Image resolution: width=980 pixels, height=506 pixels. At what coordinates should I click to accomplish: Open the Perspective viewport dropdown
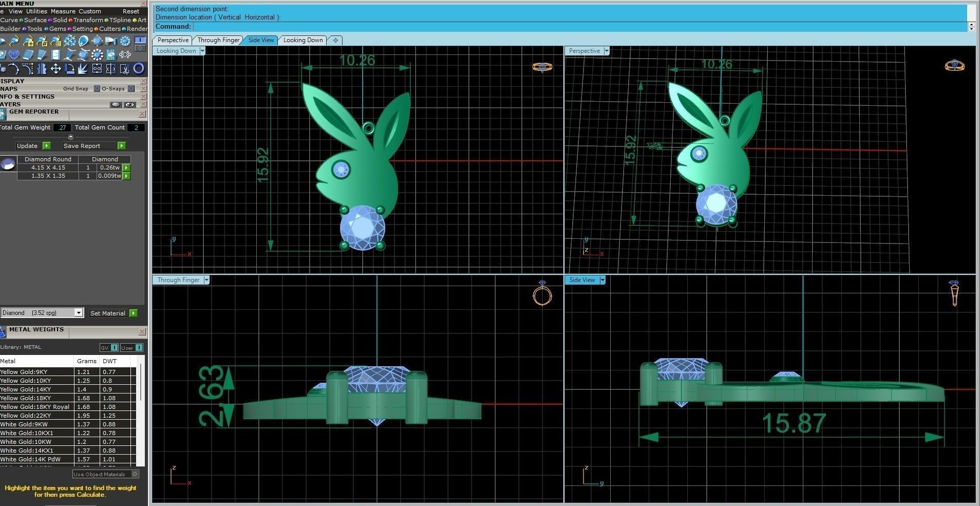click(x=607, y=51)
